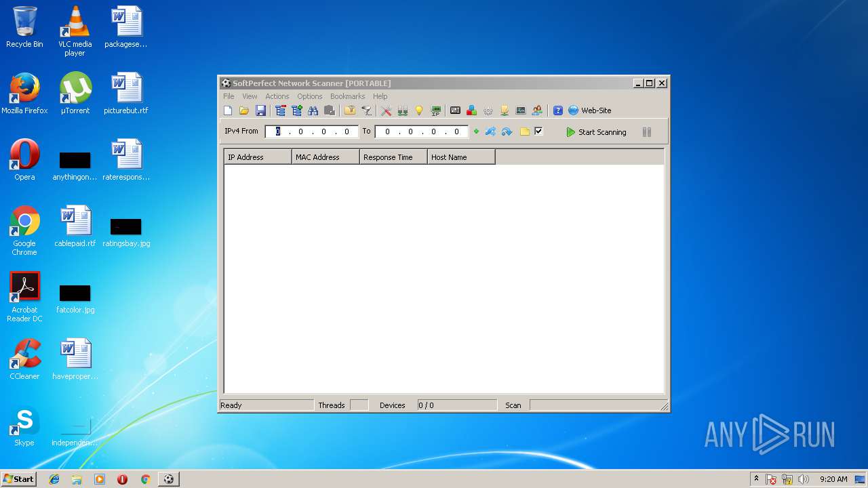Click the colored blocks toolbar icon
The width and height of the screenshot is (868, 488).
click(x=471, y=110)
